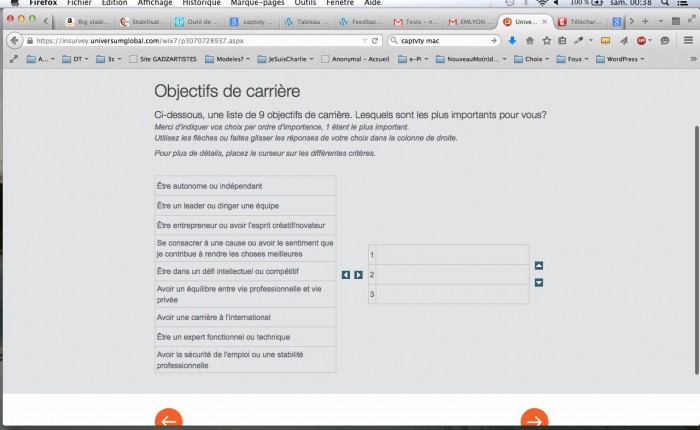Select Se consacrer à une cause option

[x=245, y=248]
